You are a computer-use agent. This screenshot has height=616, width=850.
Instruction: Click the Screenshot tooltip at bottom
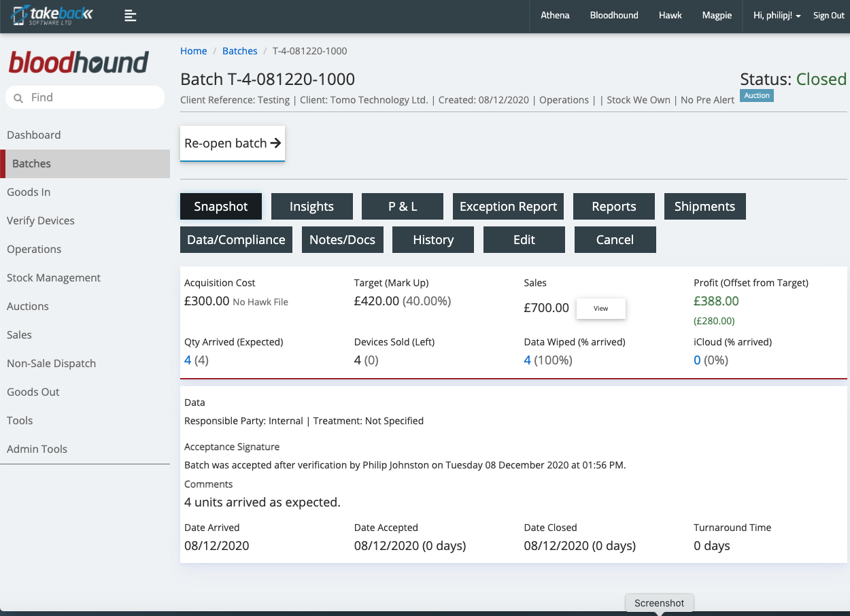tap(660, 603)
